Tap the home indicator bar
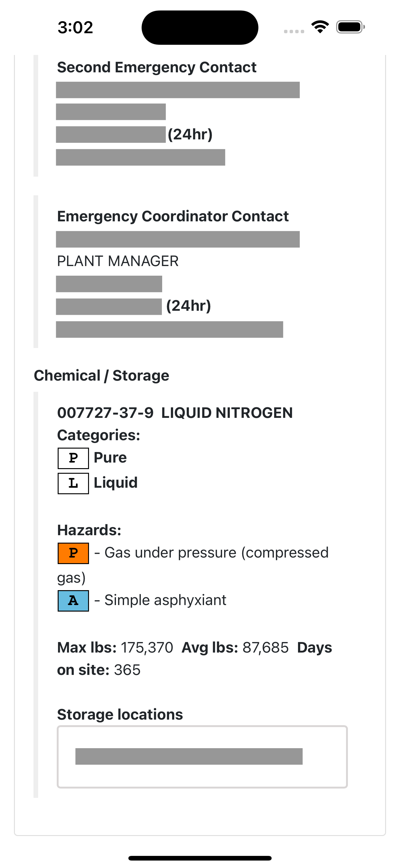 200,858
